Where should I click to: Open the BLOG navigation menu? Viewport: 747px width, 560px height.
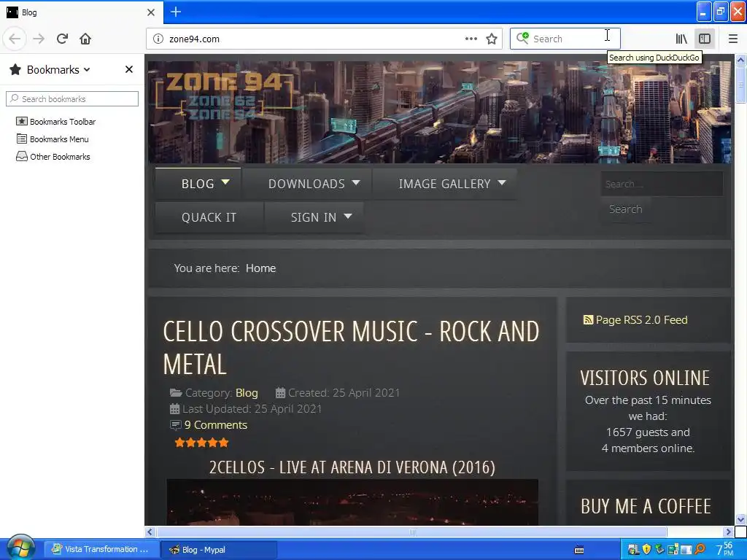(x=198, y=184)
